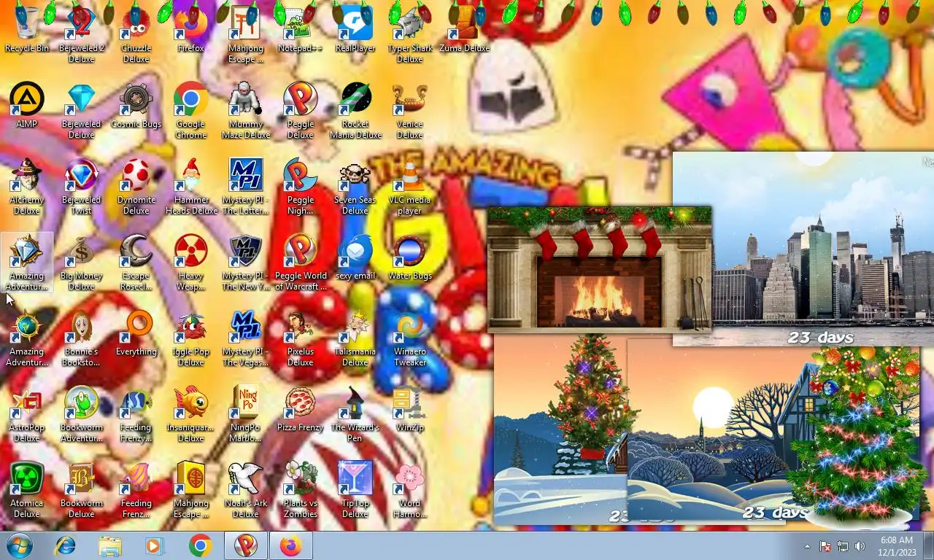This screenshot has width=934, height=560.
Task: Select the Hammer Heads Deluxe shortcut
Action: [191, 187]
